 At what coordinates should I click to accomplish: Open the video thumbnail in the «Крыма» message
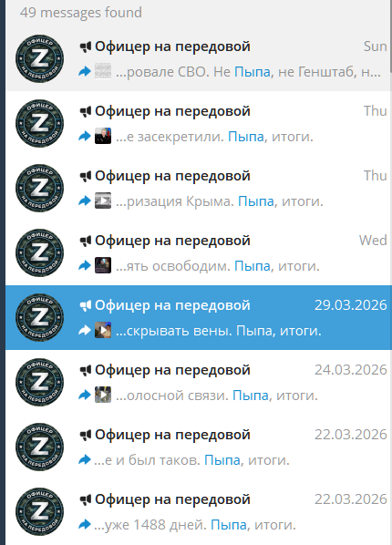103,201
